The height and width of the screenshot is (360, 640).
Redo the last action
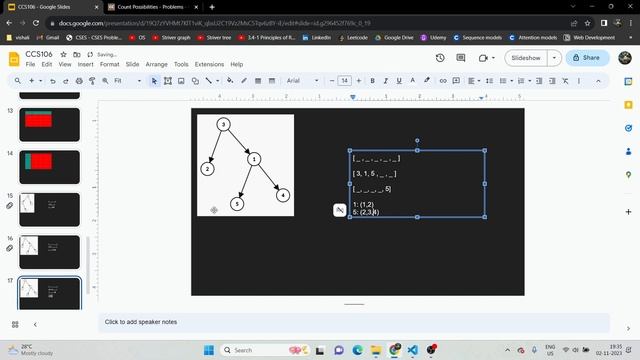(x=66, y=81)
